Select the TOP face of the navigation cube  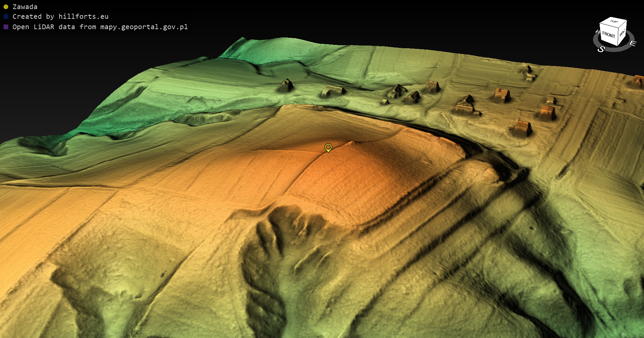click(x=614, y=21)
